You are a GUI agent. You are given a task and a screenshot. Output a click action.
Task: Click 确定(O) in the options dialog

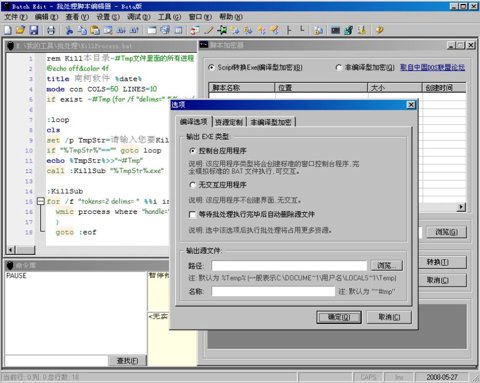click(339, 317)
